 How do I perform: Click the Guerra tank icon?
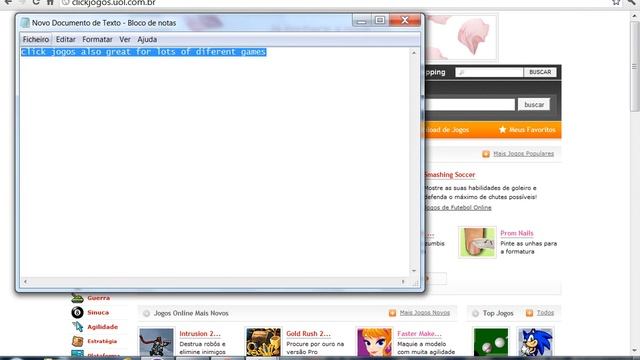[77, 298]
